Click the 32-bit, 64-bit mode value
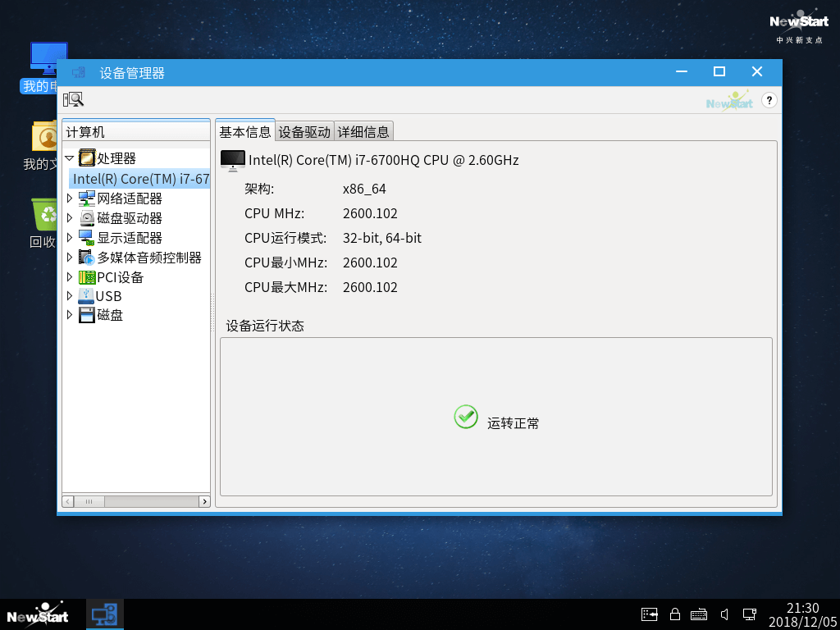 [382, 238]
